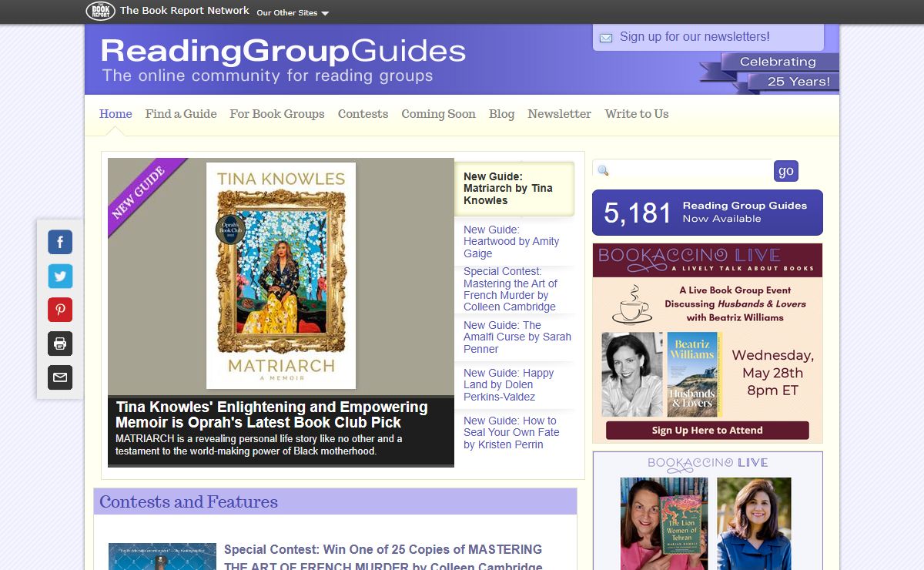This screenshot has height=570, width=924.
Task: Pin this page with Pinterest icon
Action: pyautogui.click(x=60, y=310)
